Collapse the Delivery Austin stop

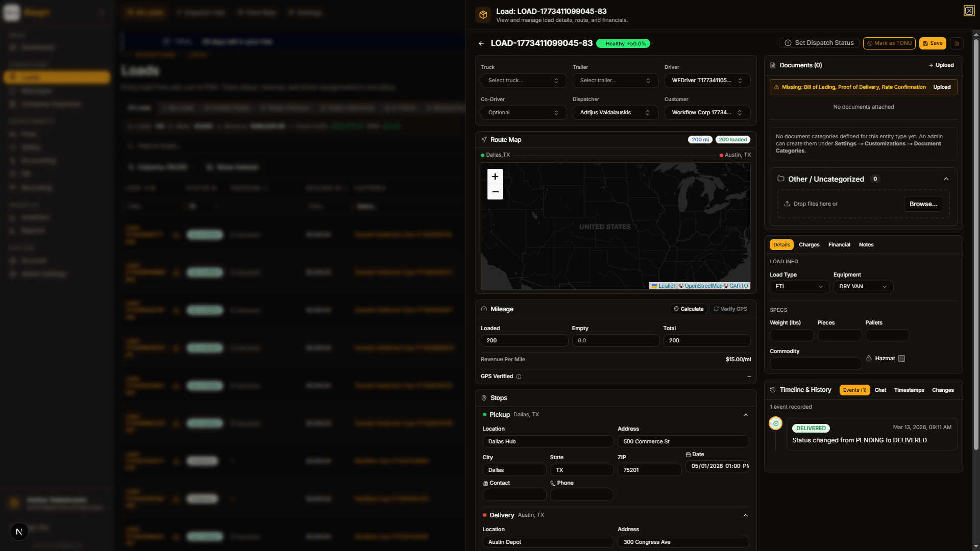(746, 515)
